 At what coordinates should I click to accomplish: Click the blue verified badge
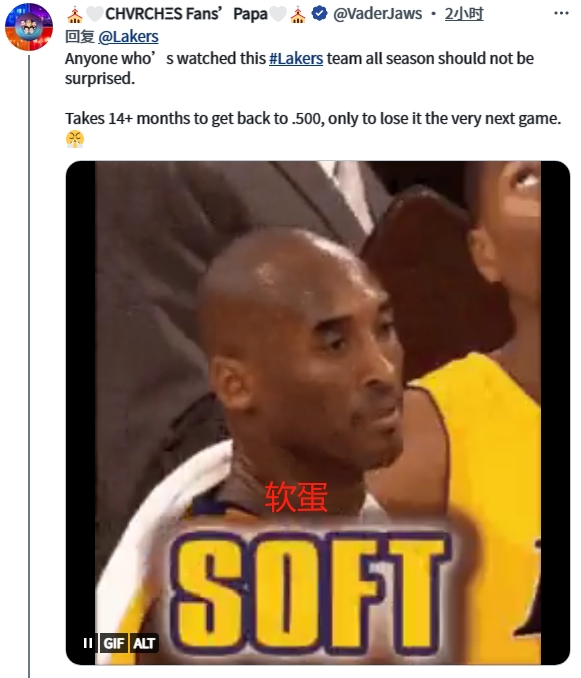319,14
